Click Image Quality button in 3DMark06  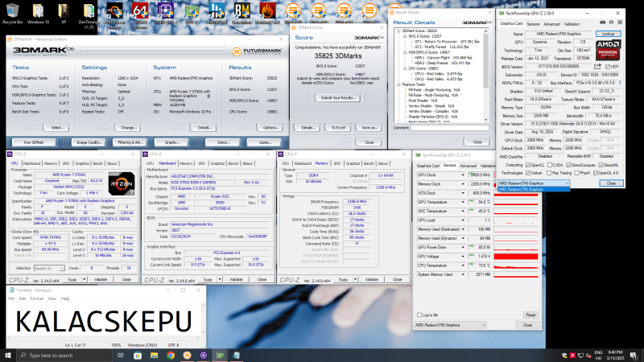coord(89,142)
